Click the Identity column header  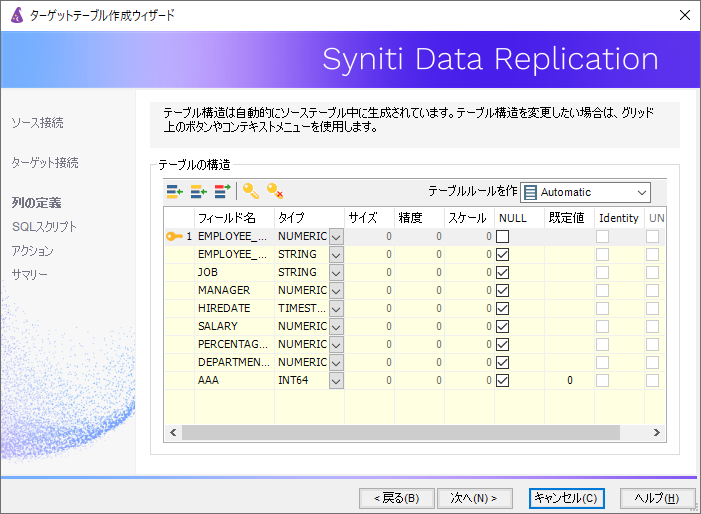tap(619, 218)
